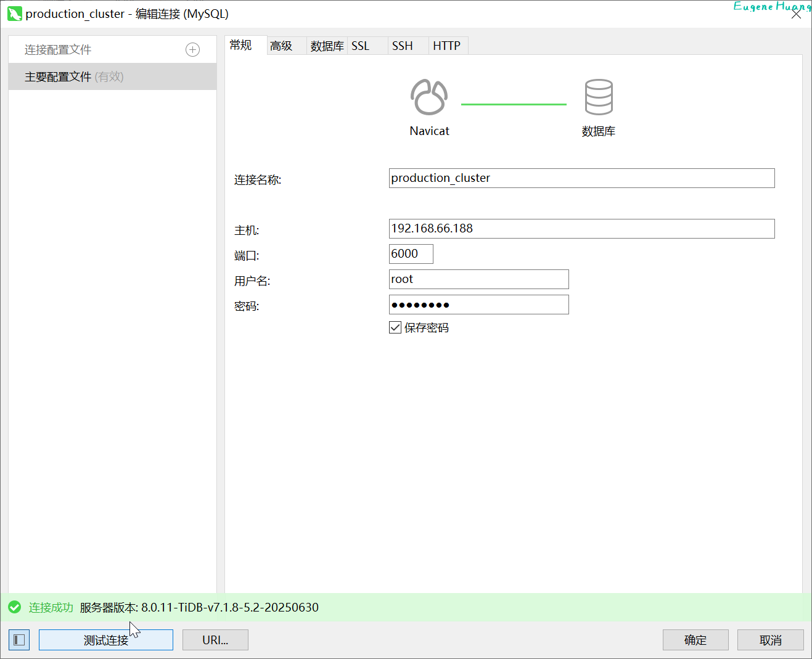Switch to the 高级 tab

pyautogui.click(x=281, y=46)
